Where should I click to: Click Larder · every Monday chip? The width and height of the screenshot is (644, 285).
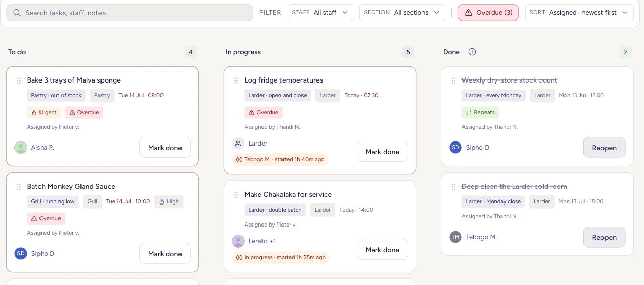tap(494, 95)
